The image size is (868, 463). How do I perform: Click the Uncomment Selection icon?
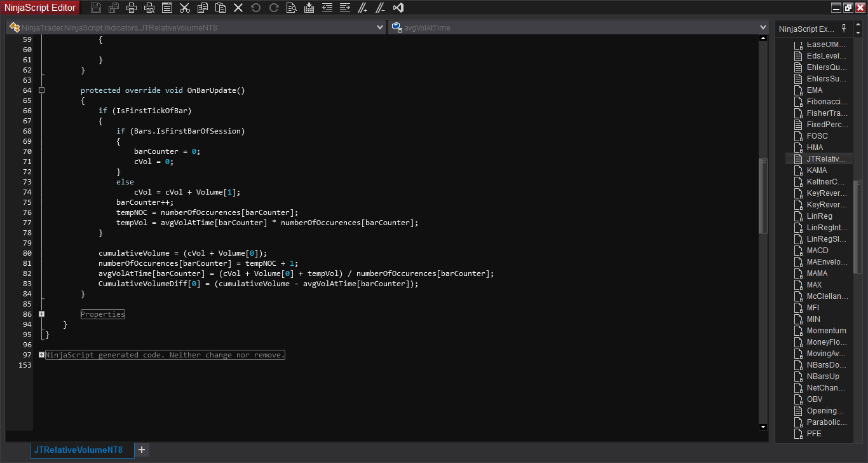(x=381, y=8)
